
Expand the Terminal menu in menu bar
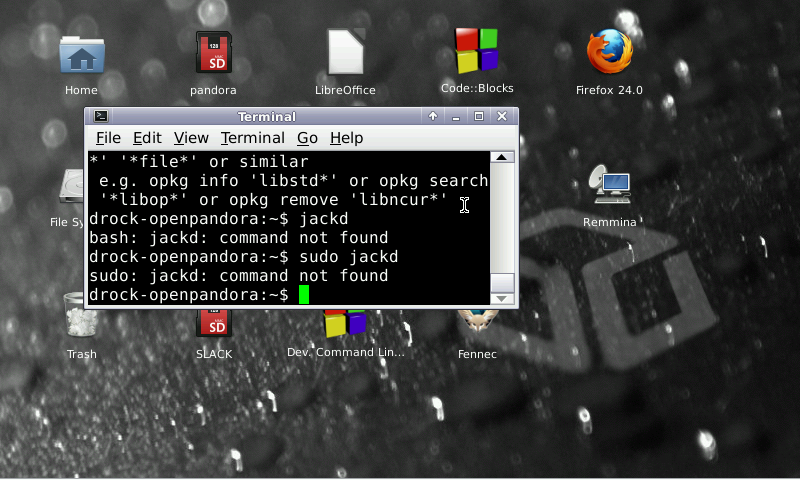click(x=252, y=138)
